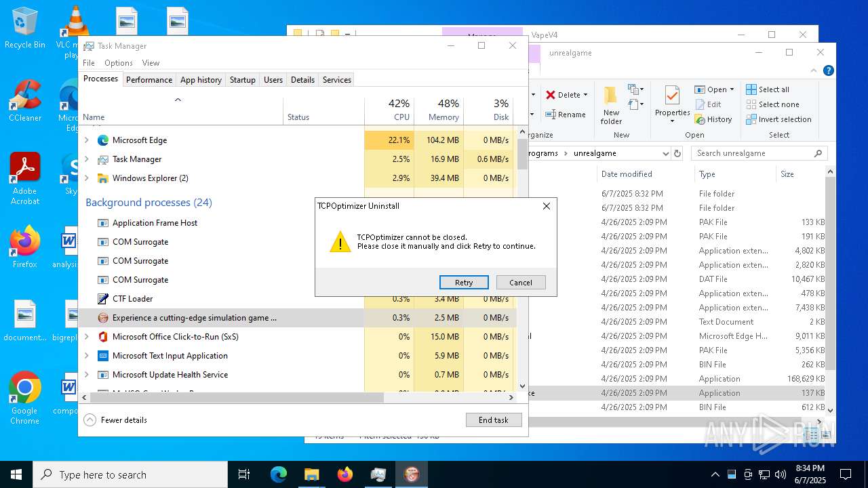The width and height of the screenshot is (868, 488).
Task: Open Task Manager Options menu
Action: pos(119,63)
